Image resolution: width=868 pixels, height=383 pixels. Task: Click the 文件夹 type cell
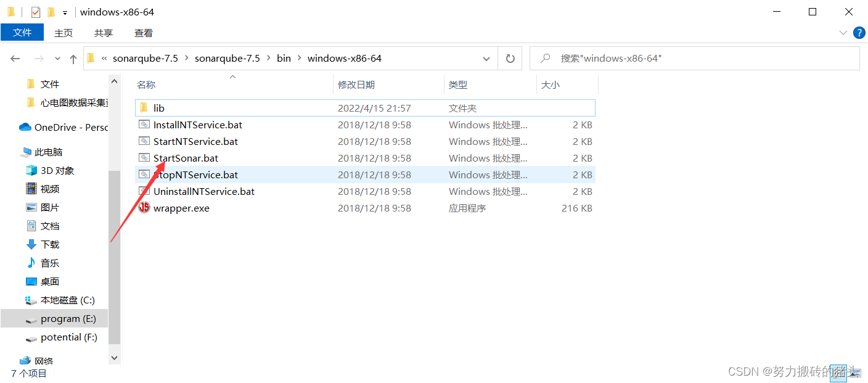[462, 108]
